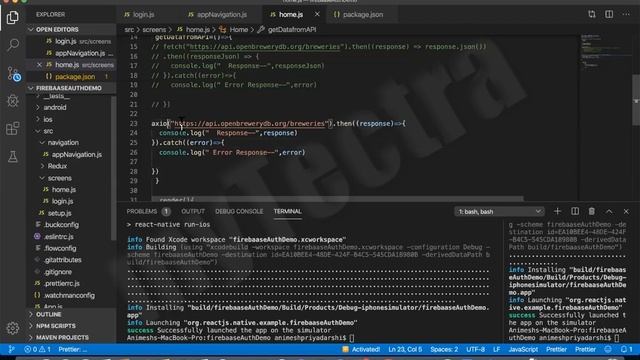Open the Explorer view in activity bar
Screen dimensions: 640x360
13,18
